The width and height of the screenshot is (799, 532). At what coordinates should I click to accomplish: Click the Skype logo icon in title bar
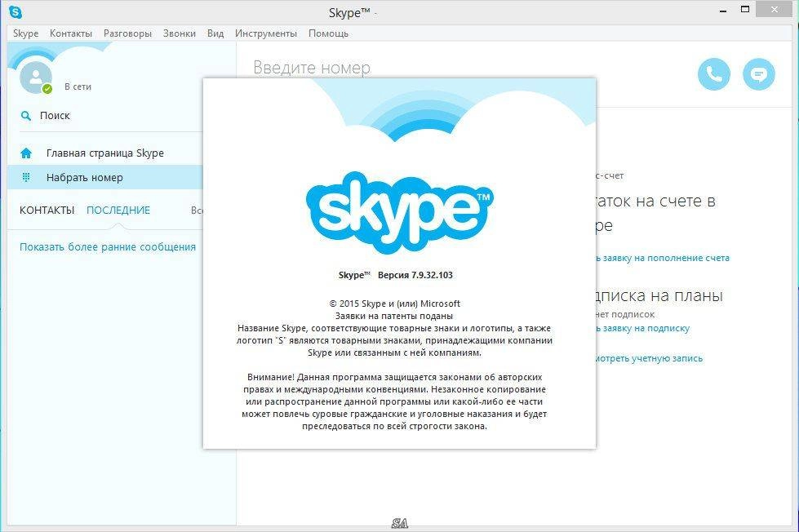pyautogui.click(x=16, y=11)
